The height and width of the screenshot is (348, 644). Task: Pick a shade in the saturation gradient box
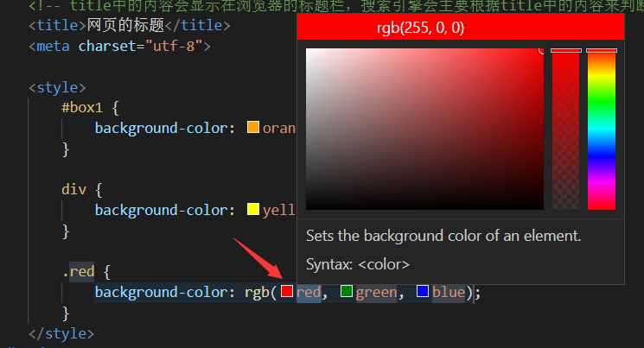(x=424, y=129)
